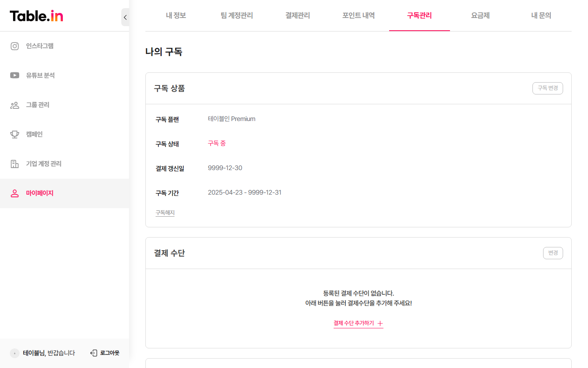Open the 포인트 내역 tab
The width and height of the screenshot is (588, 368).
[359, 16]
